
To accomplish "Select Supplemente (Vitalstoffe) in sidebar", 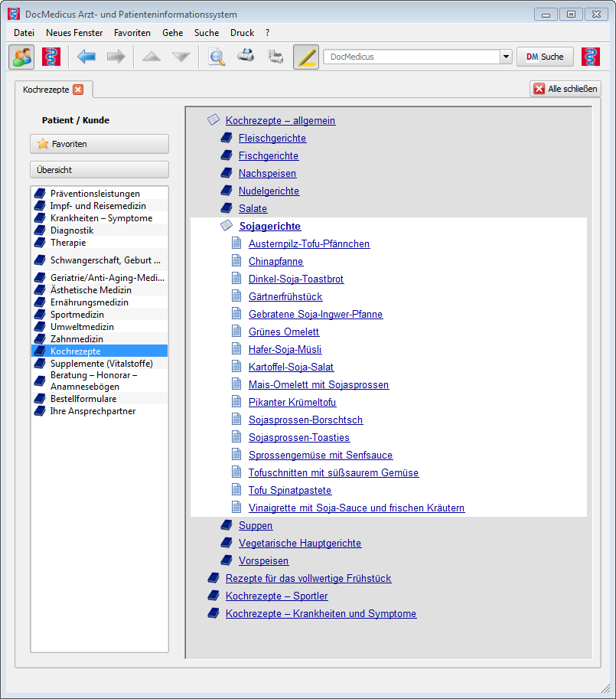I will point(99,364).
